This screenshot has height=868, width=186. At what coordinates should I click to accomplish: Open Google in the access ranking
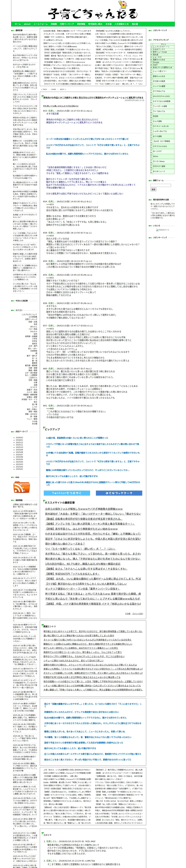point(156,62)
